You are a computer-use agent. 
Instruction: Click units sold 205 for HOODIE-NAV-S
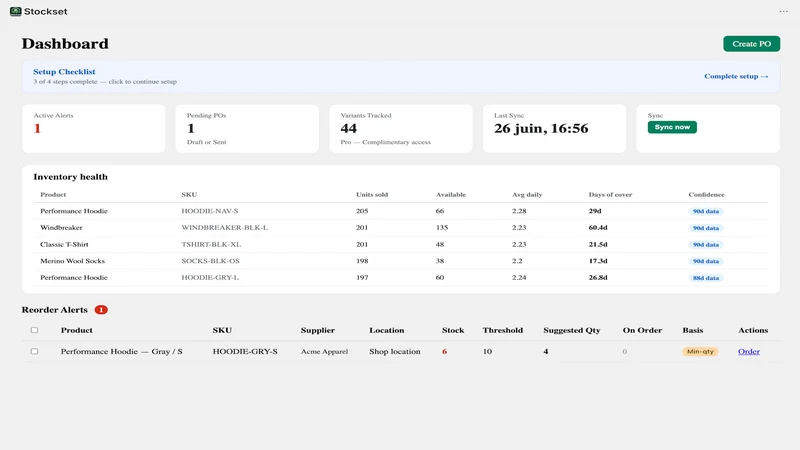click(x=362, y=211)
